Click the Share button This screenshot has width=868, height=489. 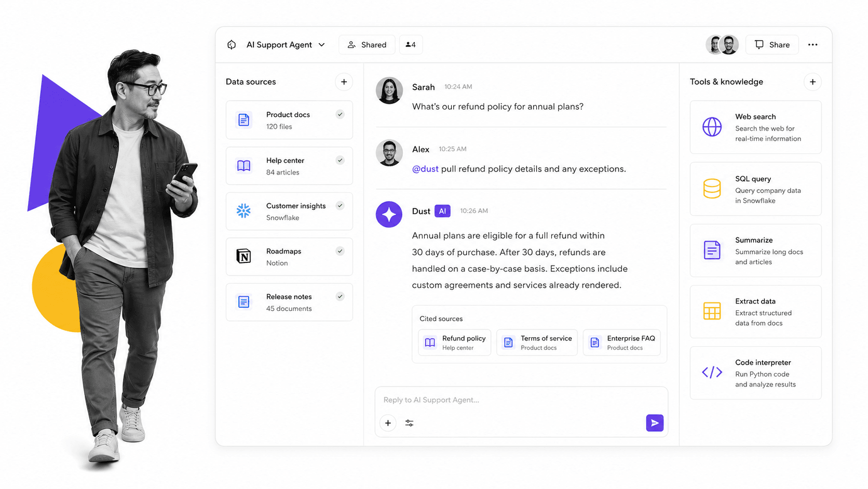(x=772, y=45)
